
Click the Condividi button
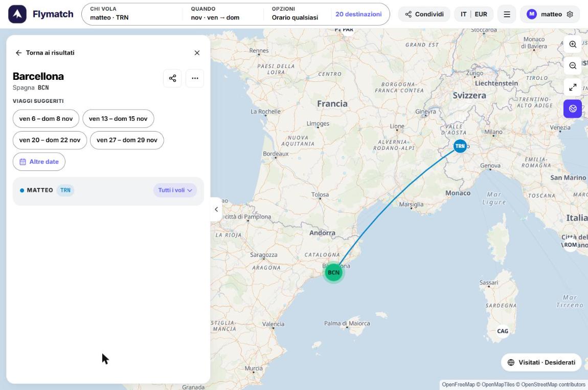424,14
